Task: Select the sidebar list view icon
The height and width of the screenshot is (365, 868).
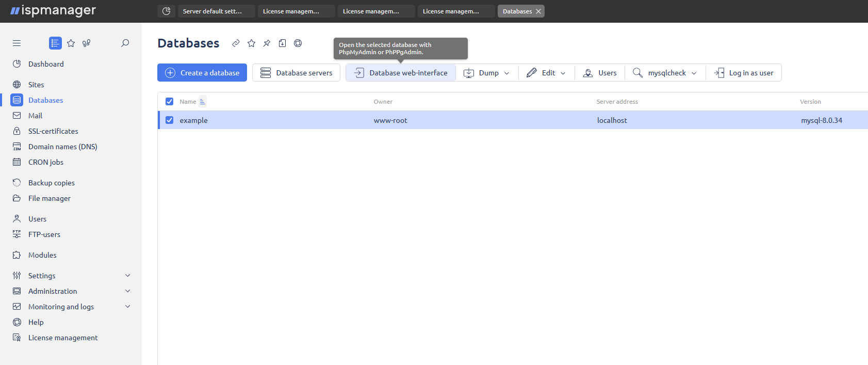Action: pyautogui.click(x=55, y=43)
